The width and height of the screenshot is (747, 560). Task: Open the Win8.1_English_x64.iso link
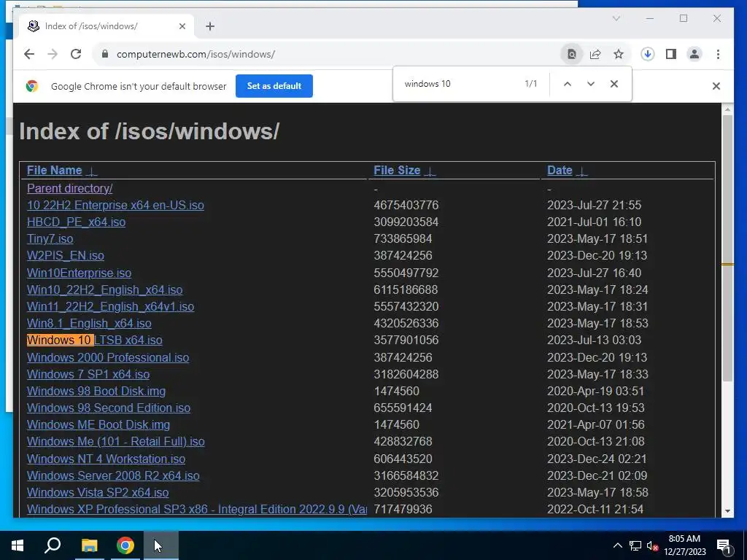click(x=89, y=323)
